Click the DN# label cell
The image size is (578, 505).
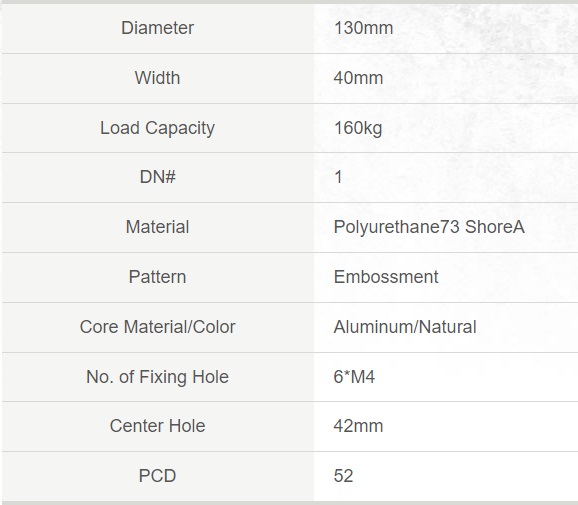point(157,177)
